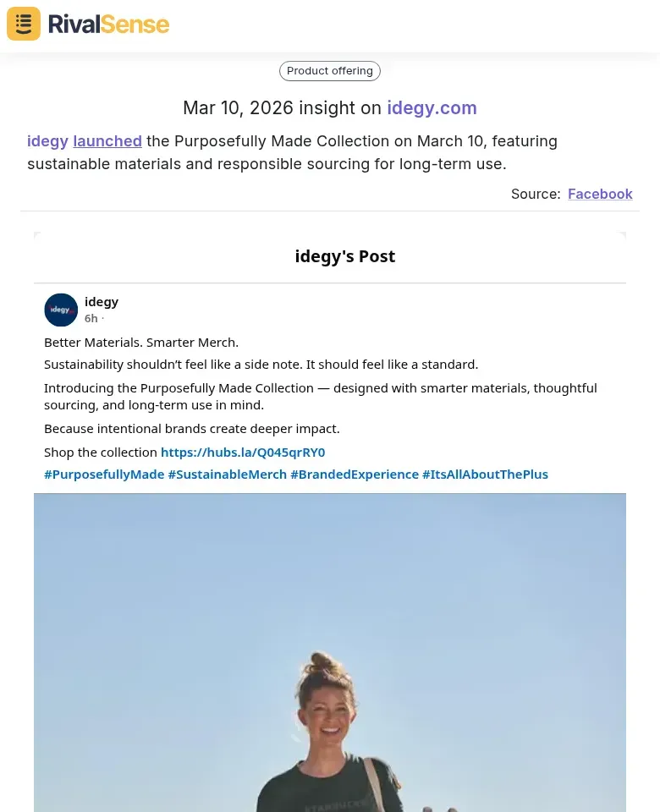Click the idegy profile avatar
Viewport: 660px width, 812px height.
(x=61, y=310)
